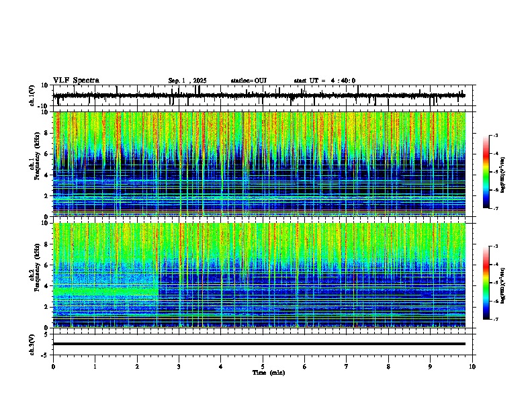Click time axis tick label "7"
532x411 pixels.
(347, 367)
